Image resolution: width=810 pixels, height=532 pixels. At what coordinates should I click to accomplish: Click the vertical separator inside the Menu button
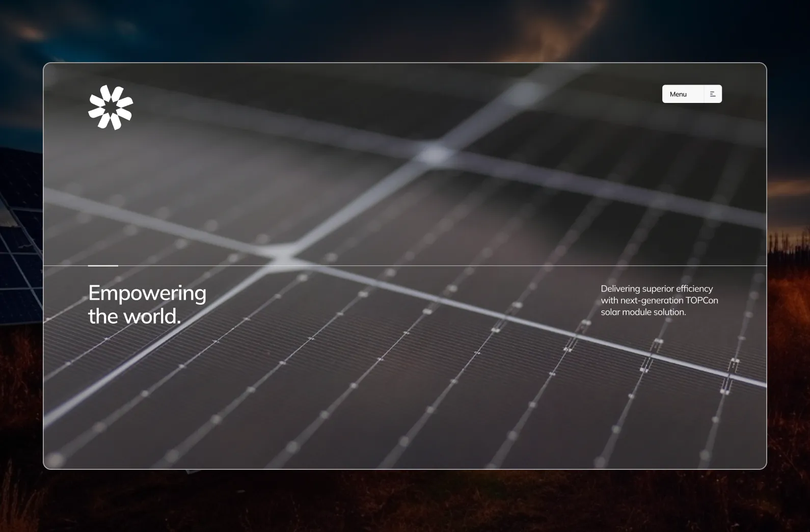pyautogui.click(x=704, y=94)
